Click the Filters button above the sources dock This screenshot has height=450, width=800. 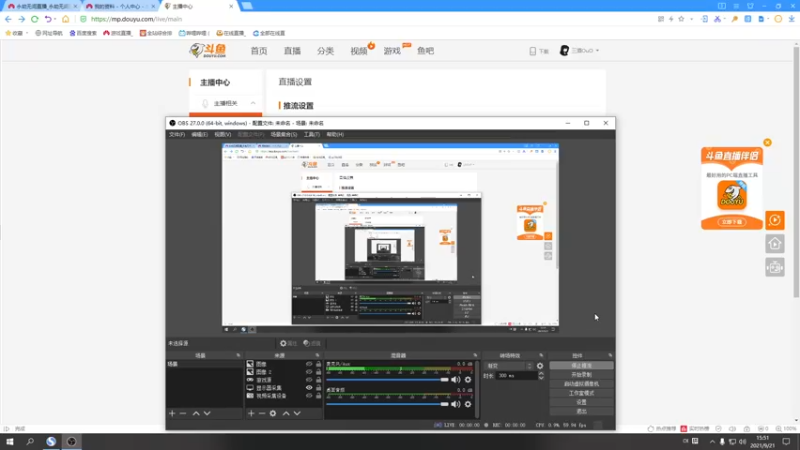[312, 343]
